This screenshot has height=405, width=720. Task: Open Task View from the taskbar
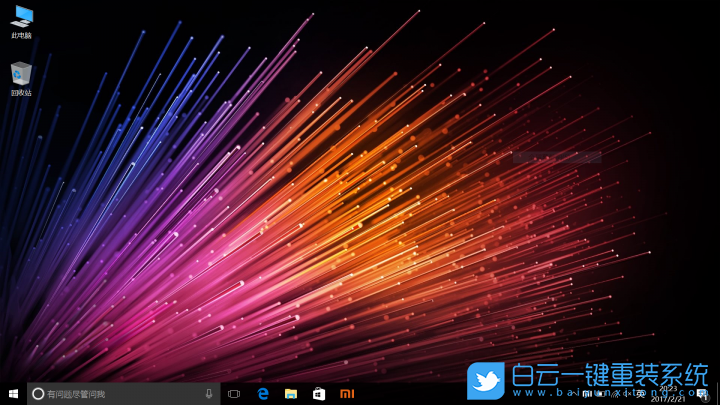(x=234, y=394)
